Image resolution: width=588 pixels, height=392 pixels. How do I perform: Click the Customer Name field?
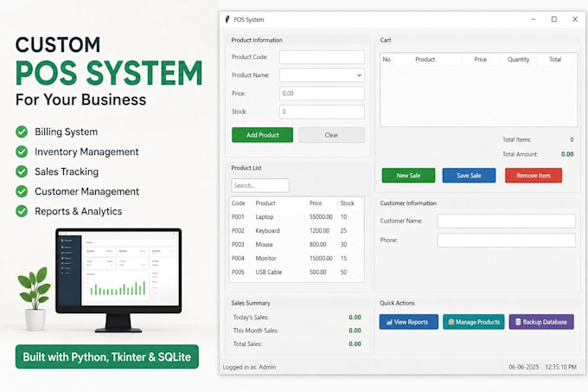click(506, 221)
